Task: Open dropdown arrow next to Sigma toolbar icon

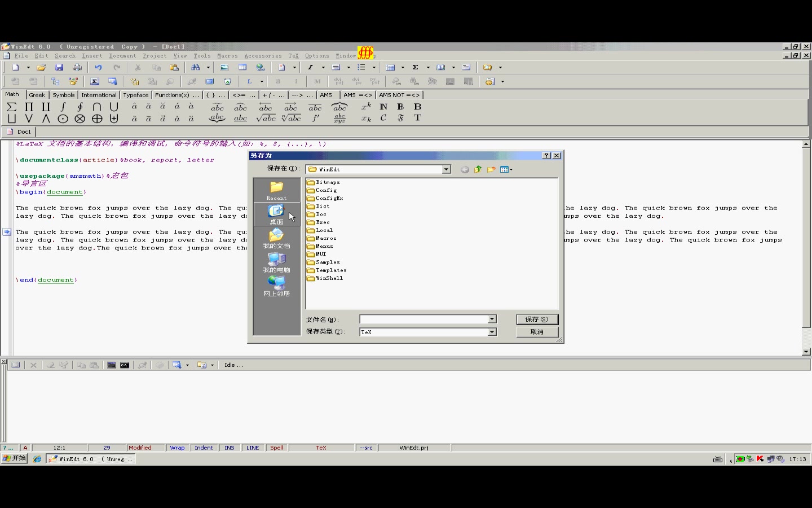Action: pos(428,67)
